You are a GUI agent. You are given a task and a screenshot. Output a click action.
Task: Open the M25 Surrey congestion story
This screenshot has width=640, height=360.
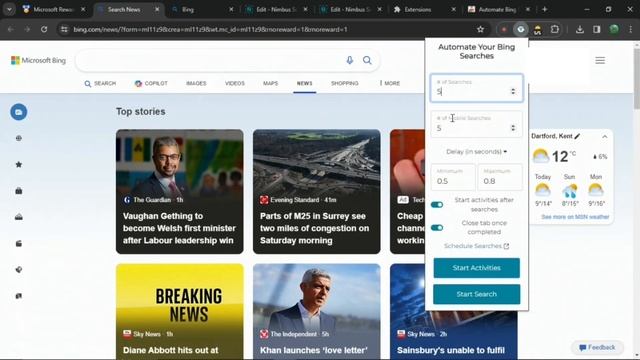317,191
